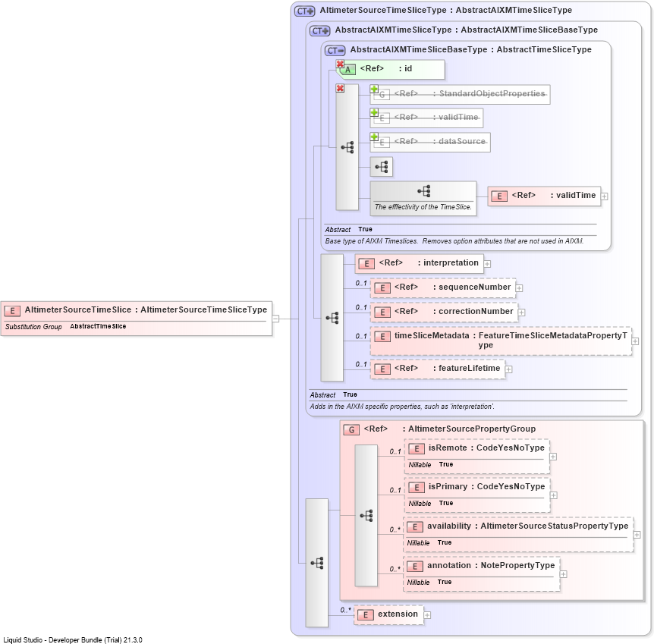Click E icon of validTime element
654x644 pixels.
pyautogui.click(x=498, y=196)
